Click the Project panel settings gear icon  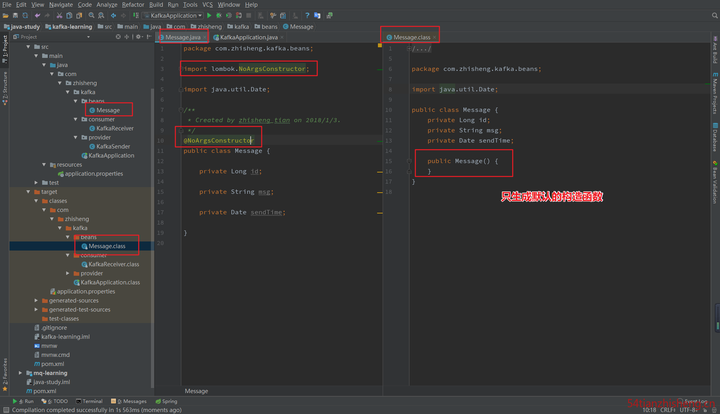click(x=138, y=37)
